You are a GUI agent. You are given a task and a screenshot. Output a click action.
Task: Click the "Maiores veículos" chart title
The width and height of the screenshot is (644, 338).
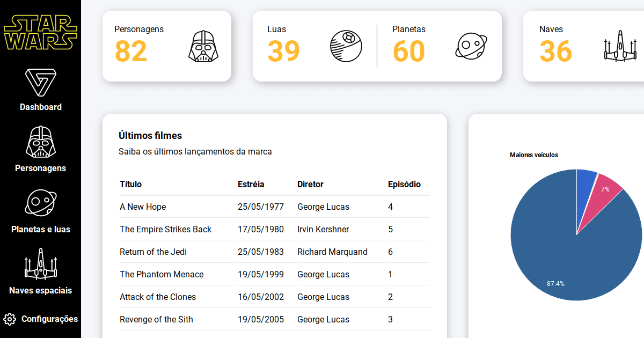[x=534, y=155]
